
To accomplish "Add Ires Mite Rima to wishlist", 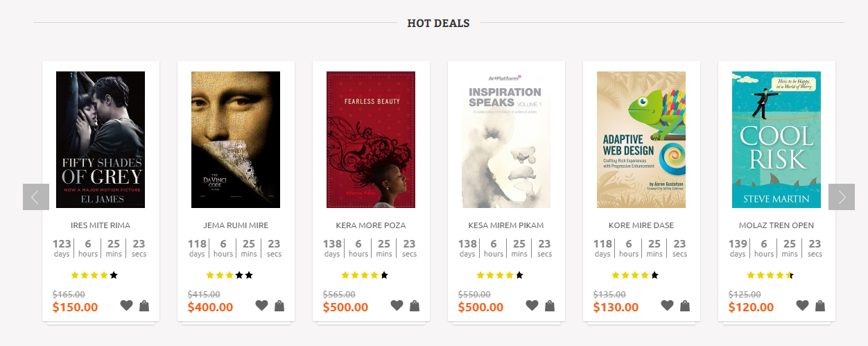I will coord(126,305).
